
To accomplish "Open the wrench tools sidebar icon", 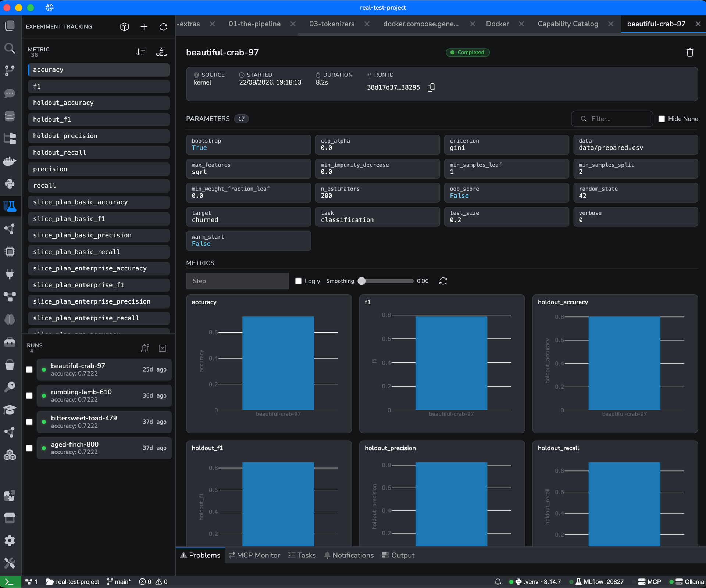I will coord(10,563).
